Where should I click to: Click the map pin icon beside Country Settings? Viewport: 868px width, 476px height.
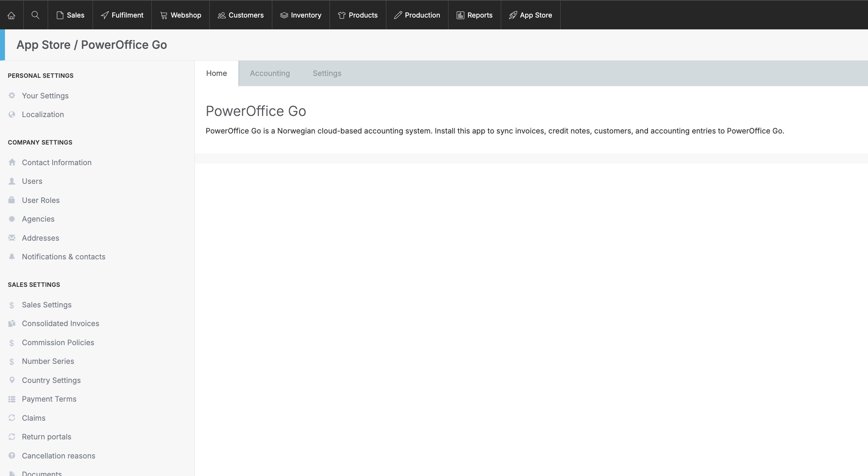click(12, 380)
